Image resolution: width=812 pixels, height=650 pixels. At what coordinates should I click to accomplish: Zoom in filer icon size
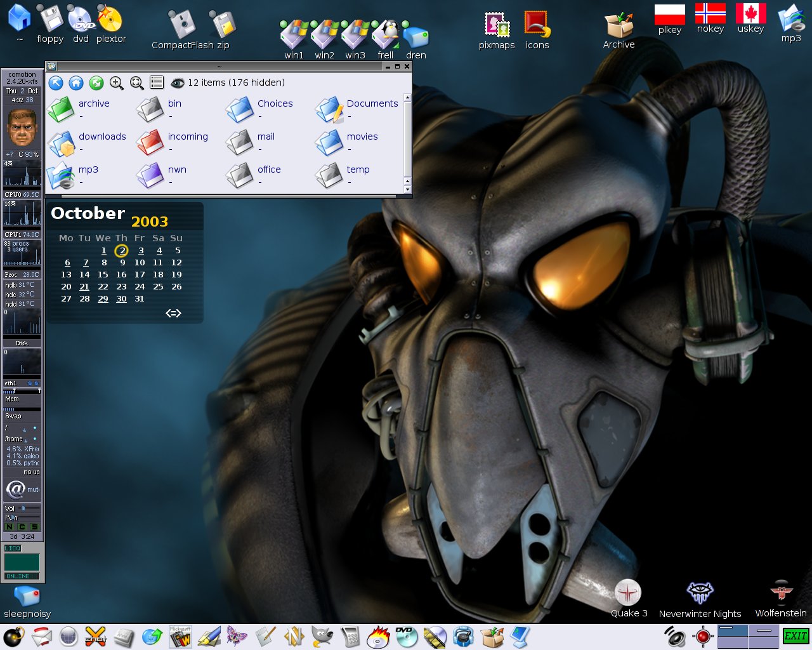pos(117,83)
